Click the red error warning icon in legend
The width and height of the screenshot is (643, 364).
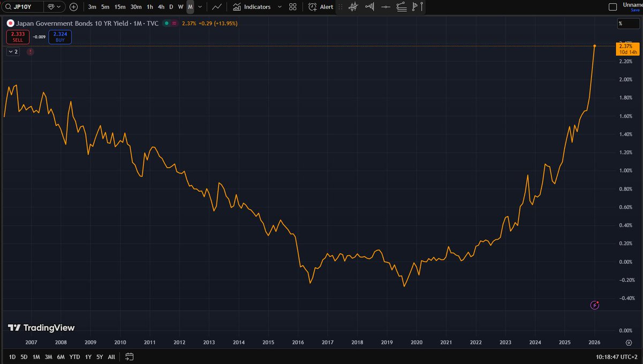click(x=30, y=52)
